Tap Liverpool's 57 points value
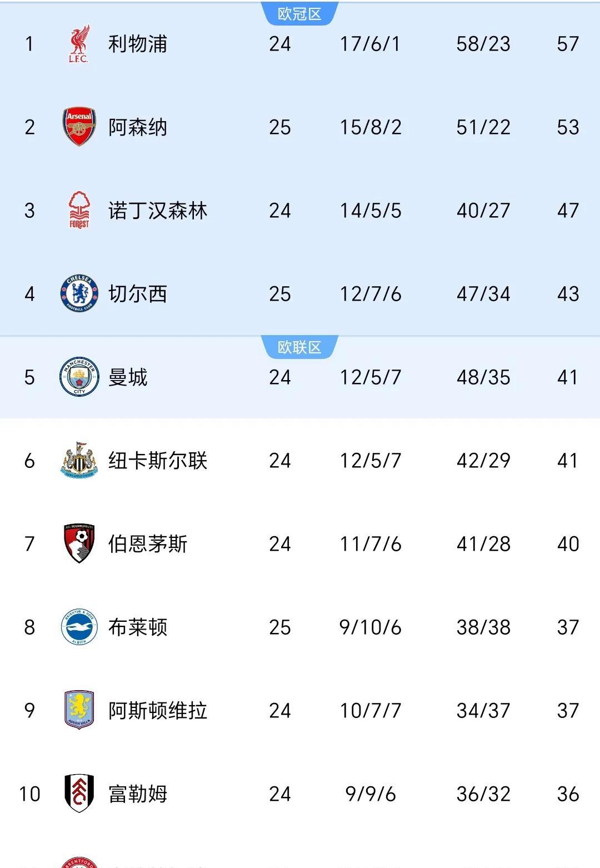Screen dimensions: 600x868 click(x=568, y=44)
